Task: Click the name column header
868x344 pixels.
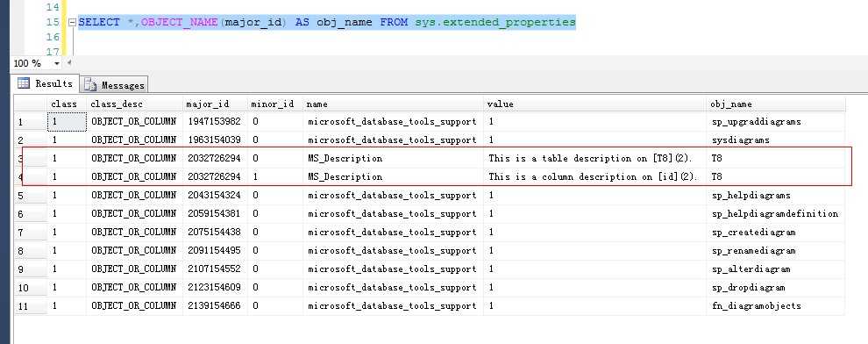Action: tap(393, 104)
